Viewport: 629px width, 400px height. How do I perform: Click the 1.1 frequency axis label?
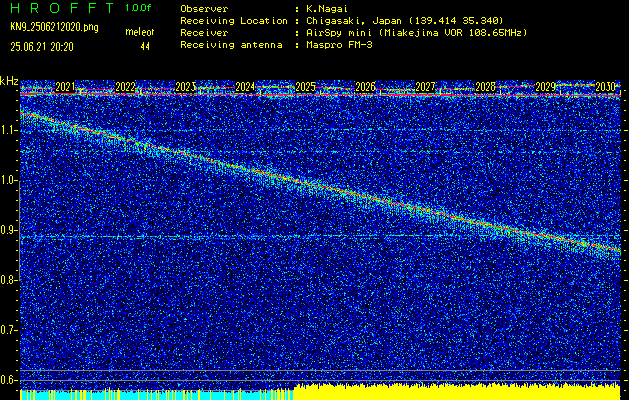pyautogui.click(x=9, y=130)
